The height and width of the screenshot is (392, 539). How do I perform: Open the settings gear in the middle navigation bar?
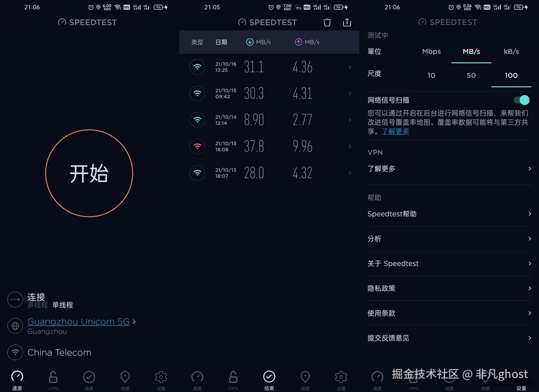[x=341, y=377]
